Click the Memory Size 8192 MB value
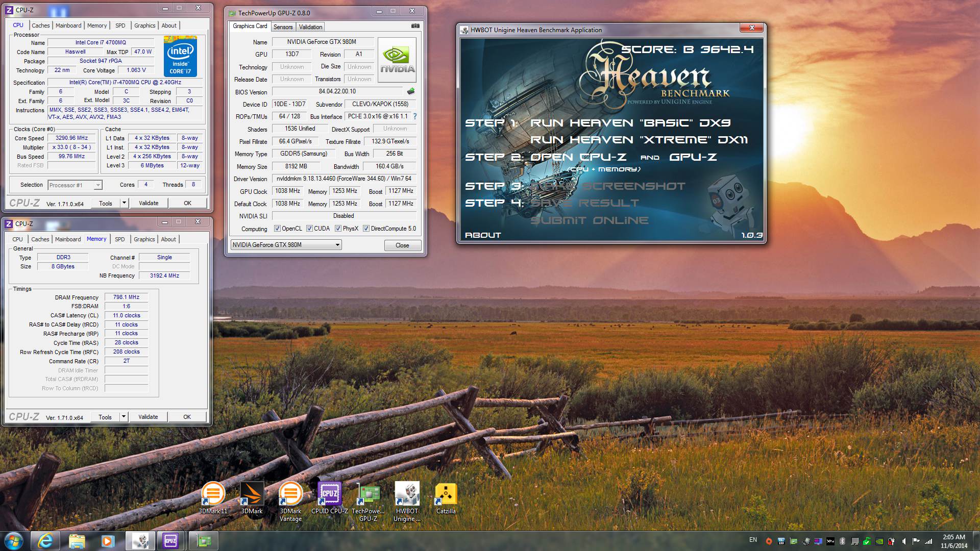This screenshot has height=551, width=980. (296, 166)
